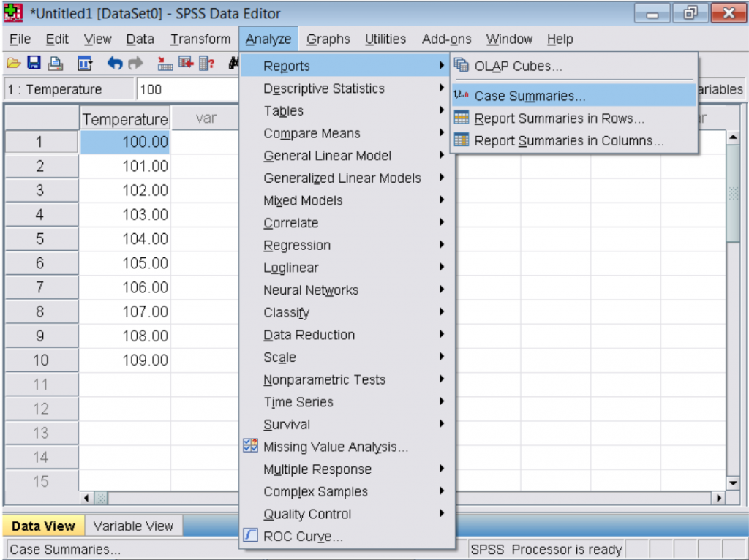Click the cell editor showing 100

tap(187, 88)
